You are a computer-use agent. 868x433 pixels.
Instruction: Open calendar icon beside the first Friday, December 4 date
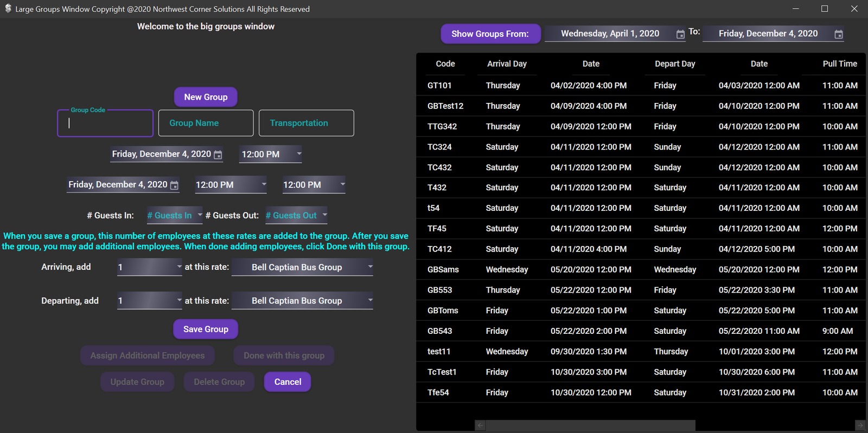click(218, 155)
